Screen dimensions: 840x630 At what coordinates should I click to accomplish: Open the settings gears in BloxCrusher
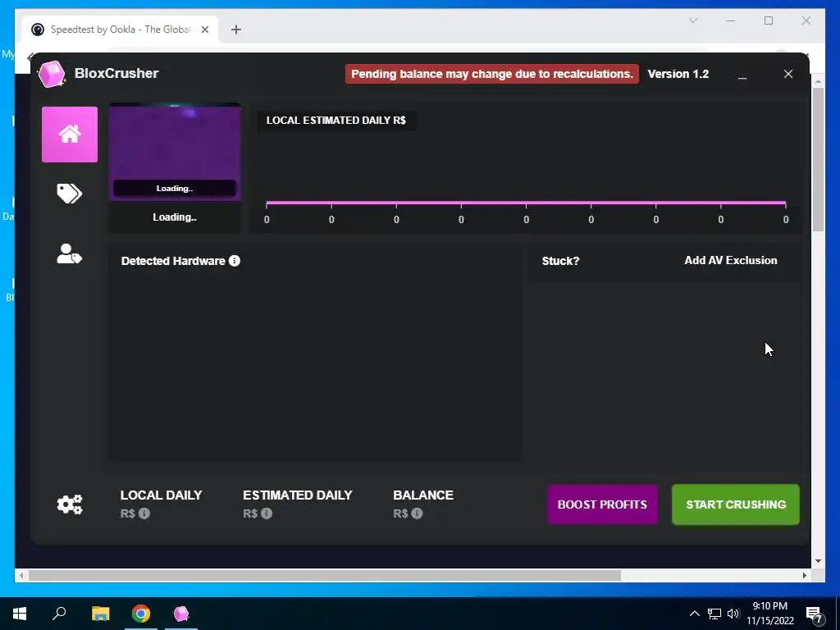pos(70,504)
